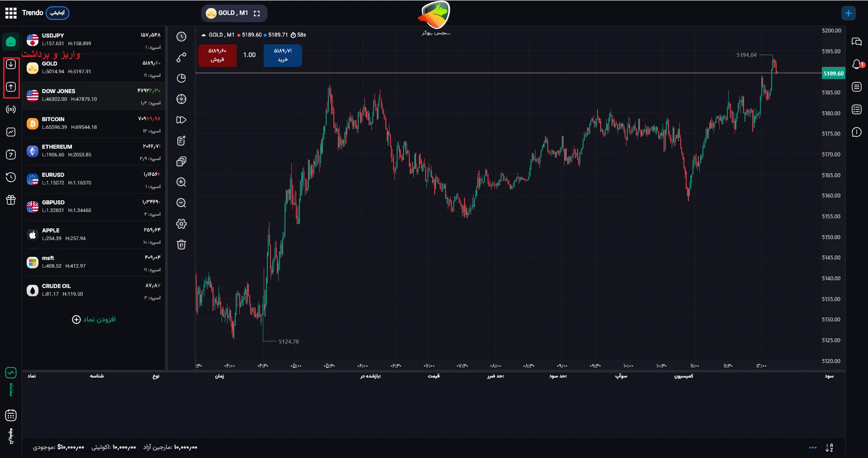Select DOW JONES in the watchlist
Image resolution: width=868 pixels, height=458 pixels.
tap(94, 96)
